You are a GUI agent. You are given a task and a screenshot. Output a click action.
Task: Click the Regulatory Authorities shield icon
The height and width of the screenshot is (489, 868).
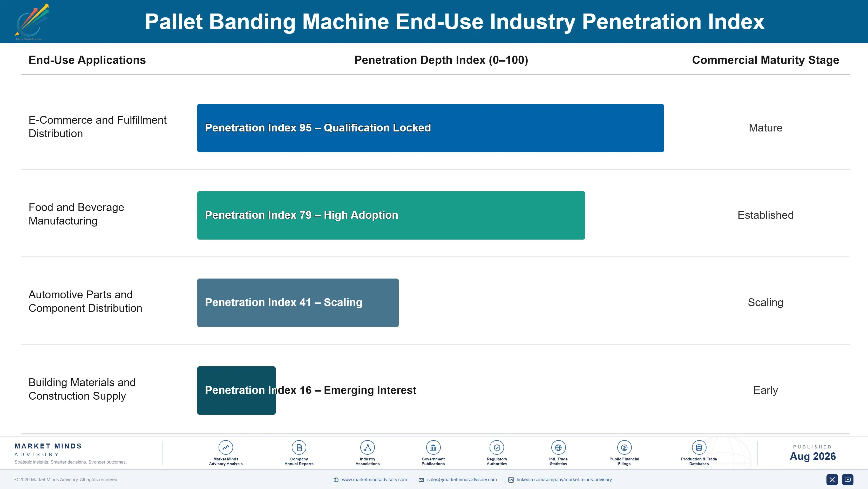(497, 447)
